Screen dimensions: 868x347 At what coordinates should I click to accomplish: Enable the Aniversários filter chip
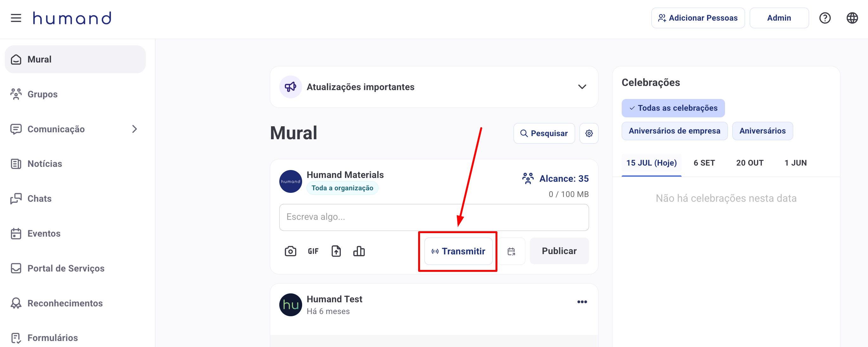point(762,131)
